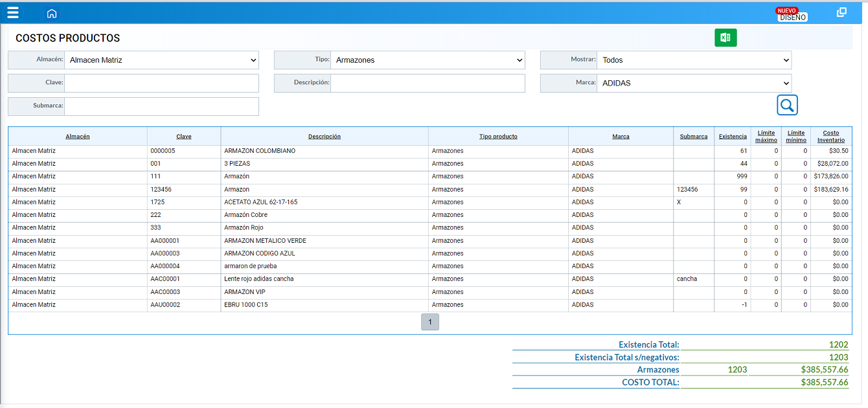Click description ARMAZON METALICO VERDE
Image resolution: width=868 pixels, height=408 pixels.
266,241
